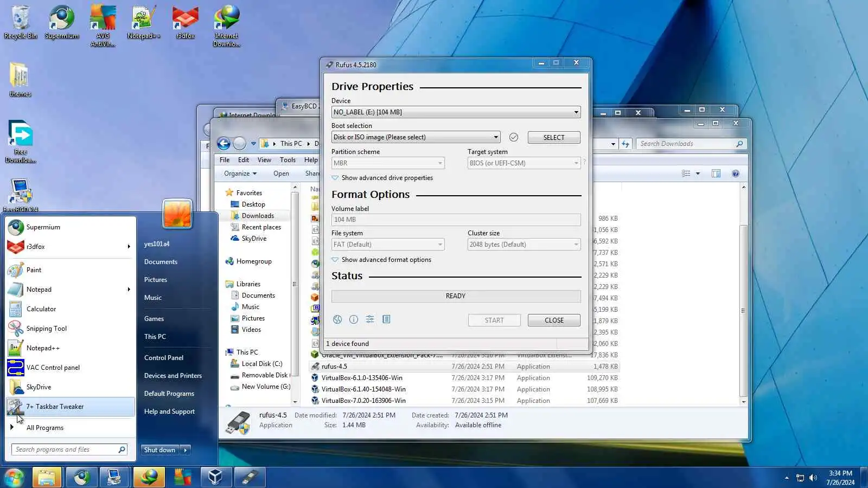Image resolution: width=868 pixels, height=488 pixels.
Task: Click the Search Downloads field in Explorer
Action: [x=691, y=144]
